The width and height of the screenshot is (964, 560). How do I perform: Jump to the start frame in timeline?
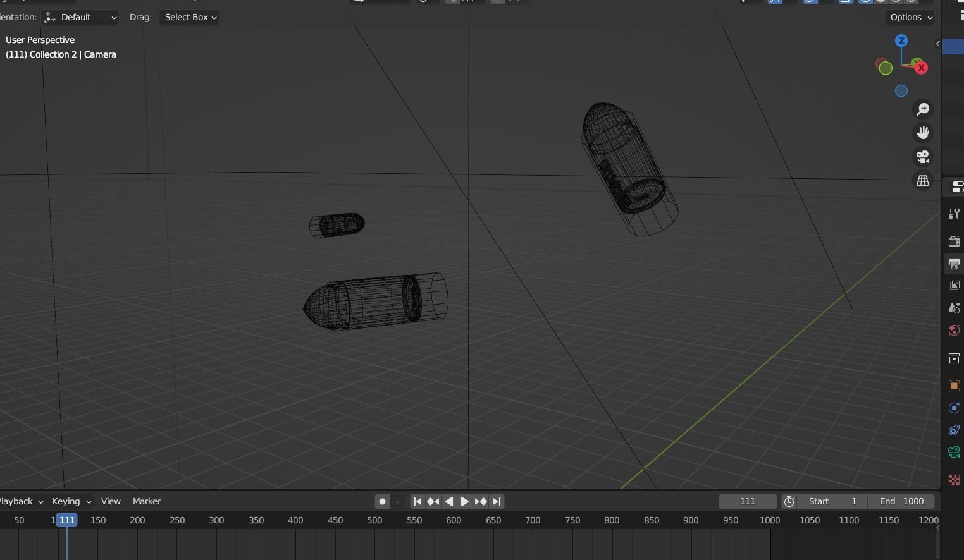(x=417, y=501)
